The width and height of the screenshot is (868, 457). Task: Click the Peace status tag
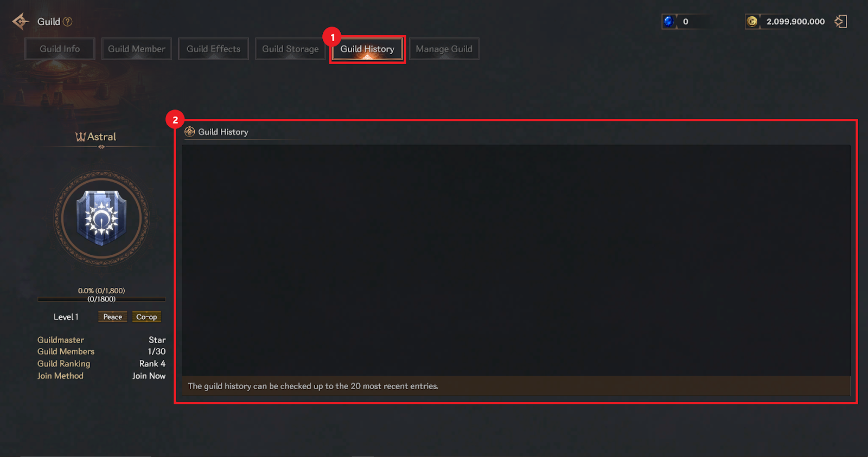pos(113,317)
